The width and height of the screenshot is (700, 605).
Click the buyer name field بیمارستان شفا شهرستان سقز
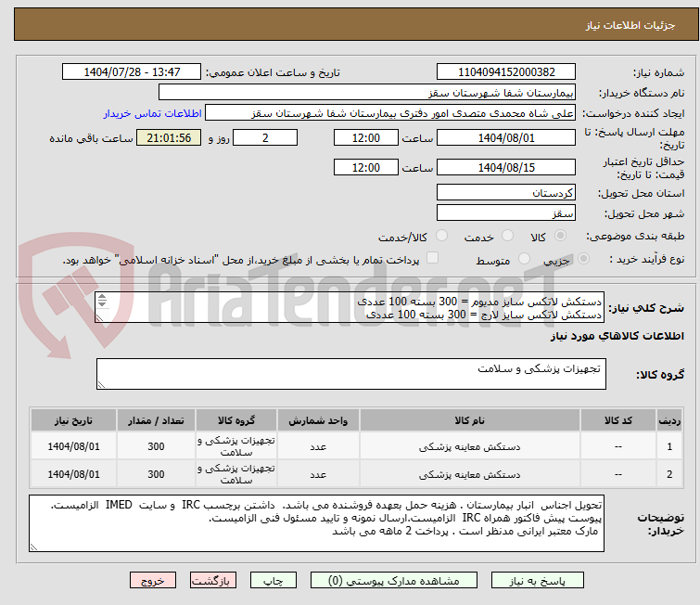click(367, 93)
